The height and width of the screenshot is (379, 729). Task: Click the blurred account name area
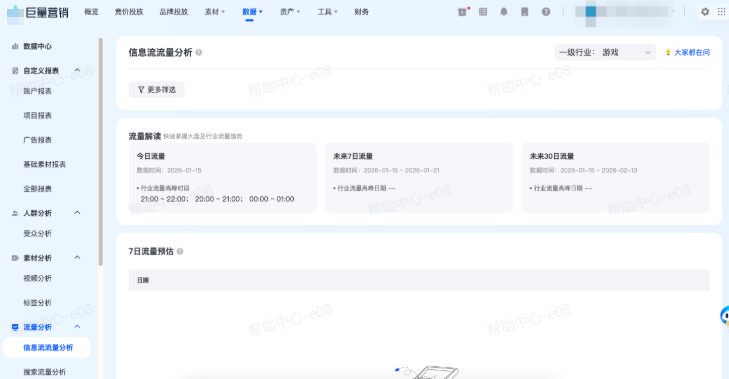[x=624, y=12]
